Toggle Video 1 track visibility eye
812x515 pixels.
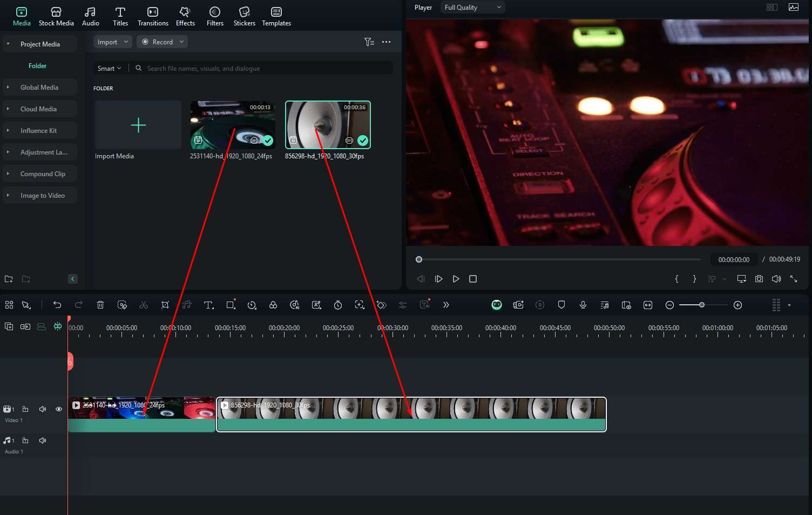click(59, 409)
